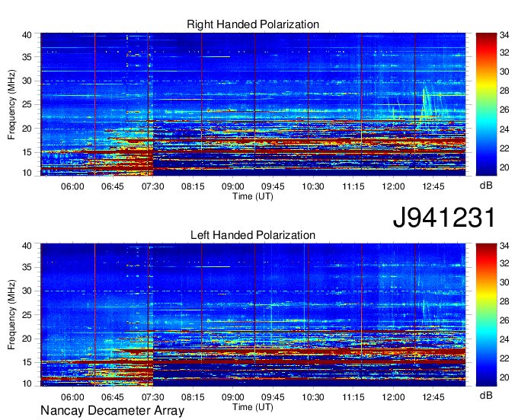Click the 30 MHz tick of Right Handed plot

click(27, 81)
